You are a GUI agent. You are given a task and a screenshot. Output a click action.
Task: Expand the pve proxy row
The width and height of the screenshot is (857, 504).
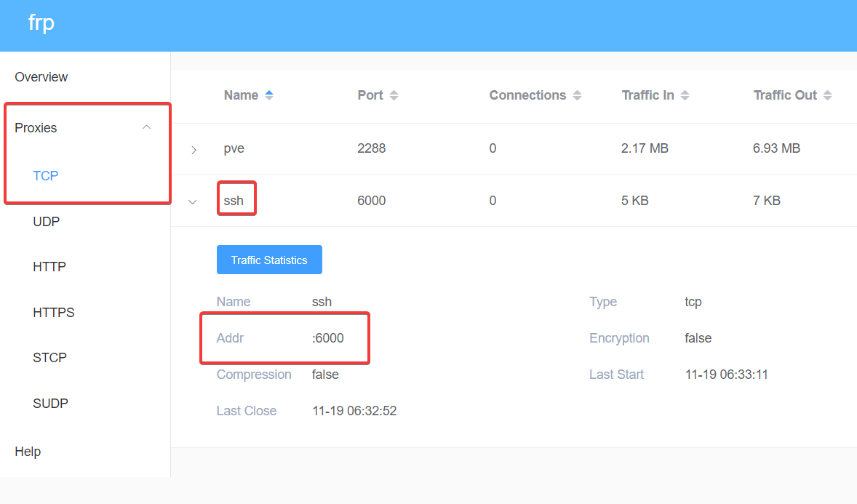(x=194, y=150)
